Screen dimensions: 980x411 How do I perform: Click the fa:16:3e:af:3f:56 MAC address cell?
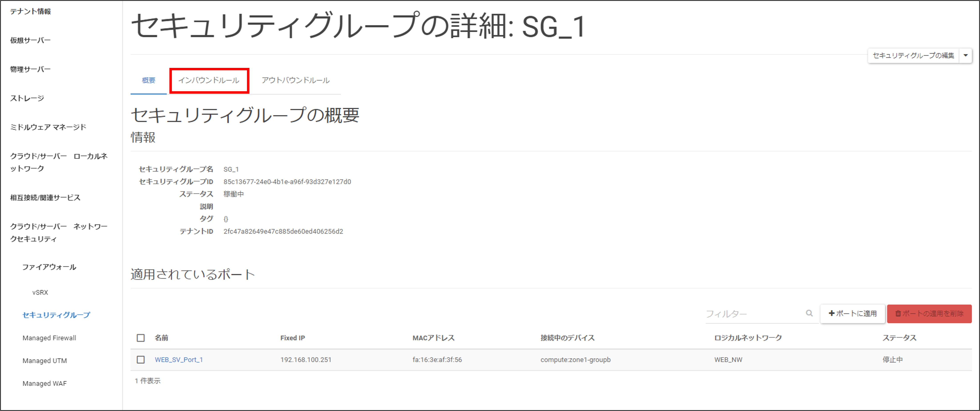pyautogui.click(x=437, y=360)
